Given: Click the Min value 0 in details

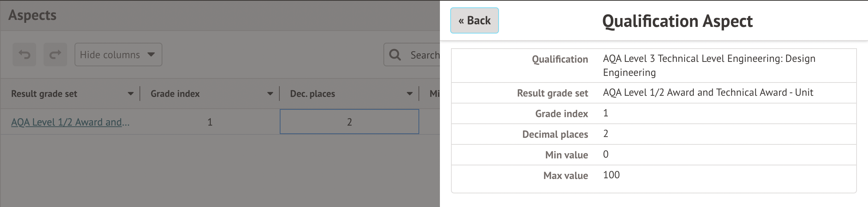Looking at the screenshot, I should [606, 154].
